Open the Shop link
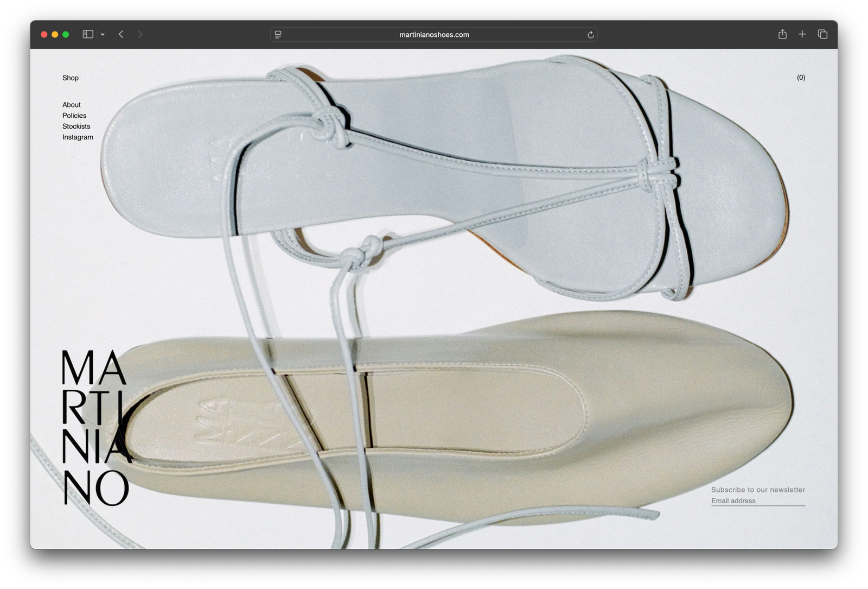868x589 pixels. [x=71, y=78]
